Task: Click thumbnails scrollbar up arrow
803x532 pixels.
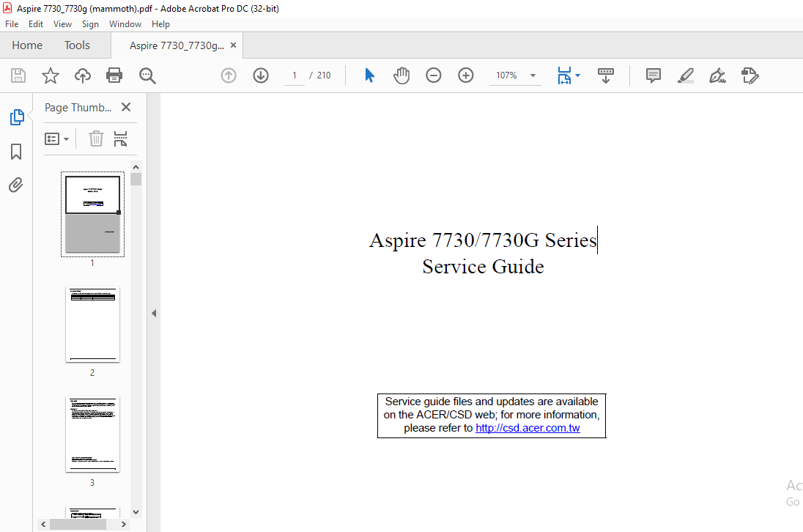Action: pyautogui.click(x=136, y=167)
